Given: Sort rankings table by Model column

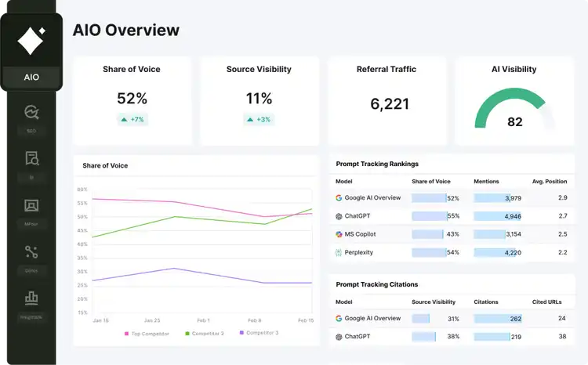Looking at the screenshot, I should point(344,182).
